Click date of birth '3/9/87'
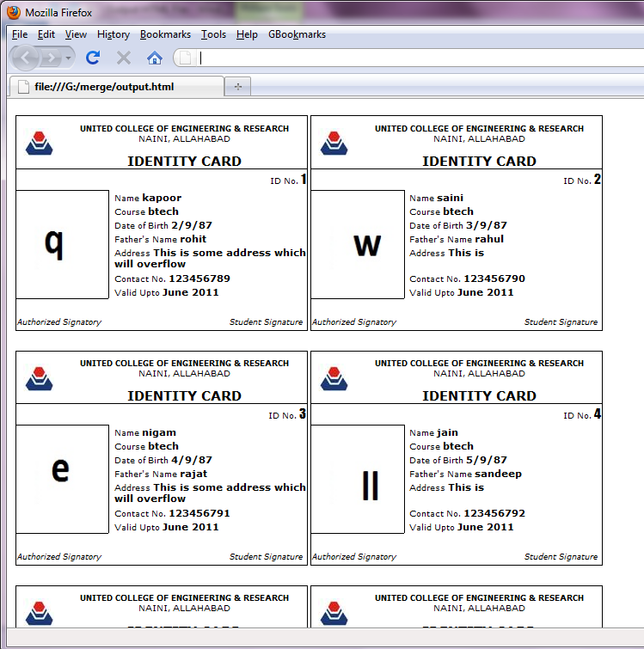The width and height of the screenshot is (644, 649). [x=487, y=225]
